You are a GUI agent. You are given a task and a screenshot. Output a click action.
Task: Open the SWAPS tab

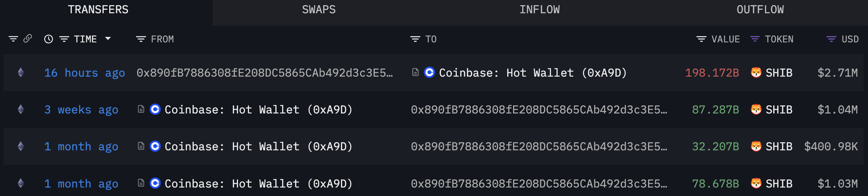coord(319,10)
